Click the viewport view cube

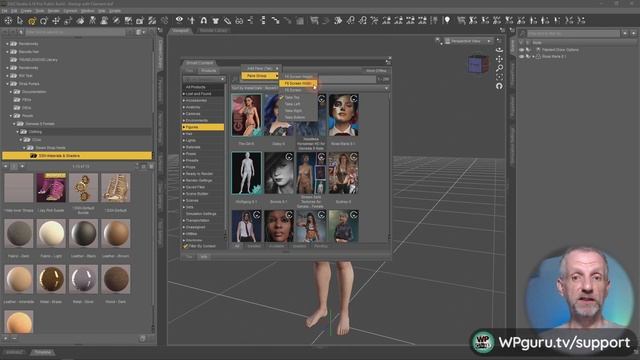click(477, 65)
